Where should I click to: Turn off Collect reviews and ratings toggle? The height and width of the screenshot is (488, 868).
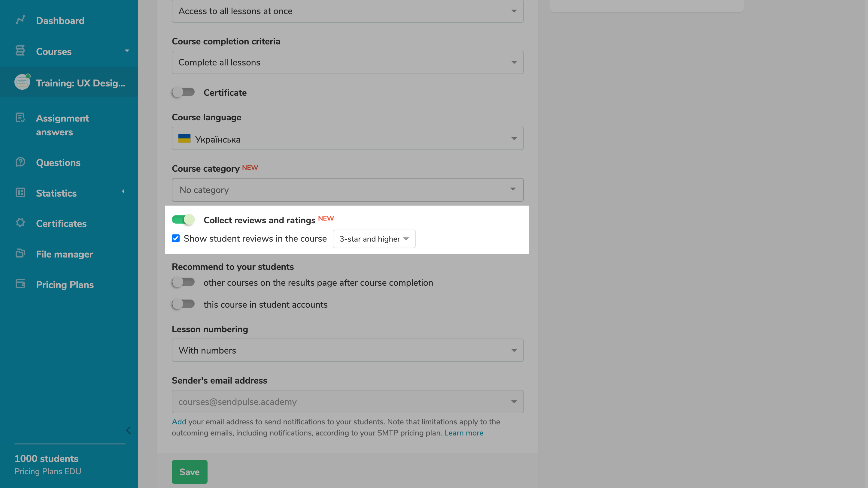click(183, 220)
